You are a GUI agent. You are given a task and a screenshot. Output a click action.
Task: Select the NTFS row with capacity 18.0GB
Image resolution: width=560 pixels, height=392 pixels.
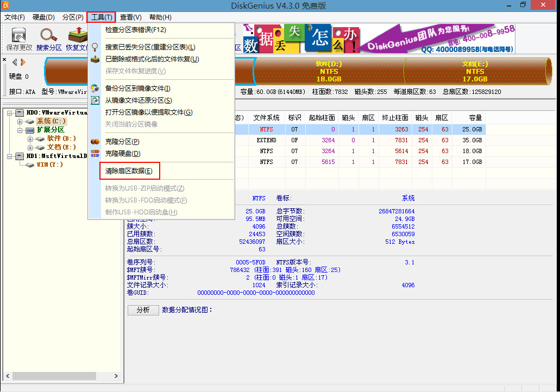point(360,151)
